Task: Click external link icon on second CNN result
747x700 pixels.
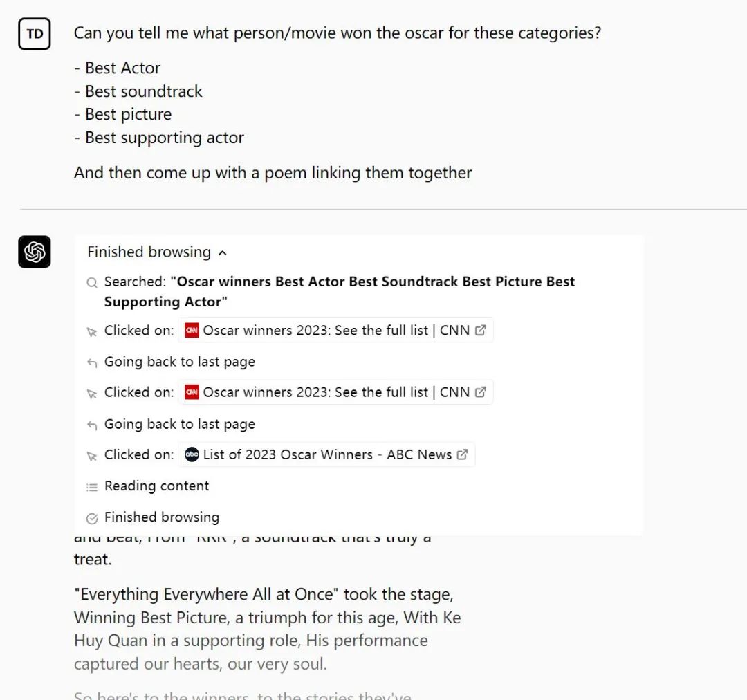Action: 480,392
